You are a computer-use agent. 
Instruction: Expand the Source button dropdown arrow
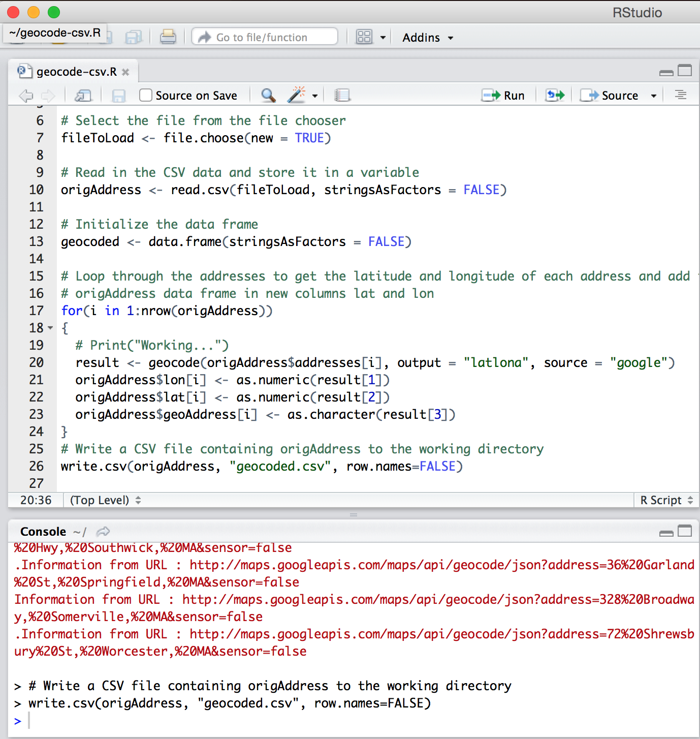654,96
